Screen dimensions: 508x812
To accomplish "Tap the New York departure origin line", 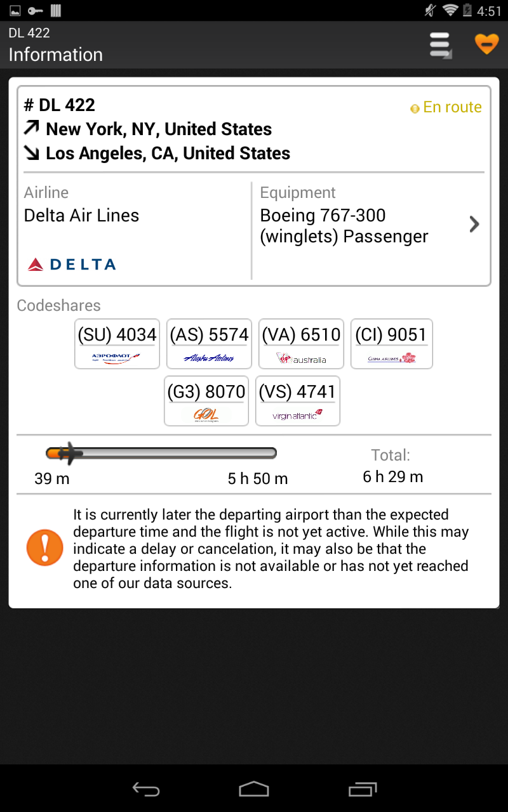I will pyautogui.click(x=149, y=129).
